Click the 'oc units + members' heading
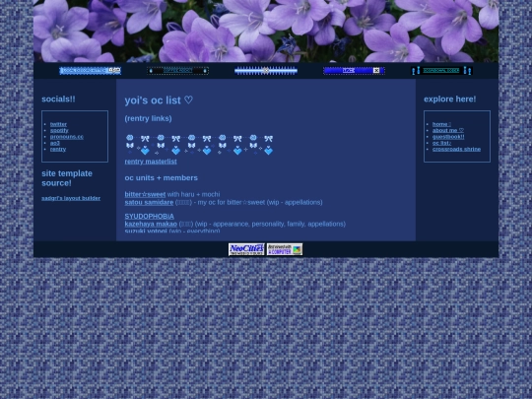The width and height of the screenshot is (532, 399). (162, 177)
